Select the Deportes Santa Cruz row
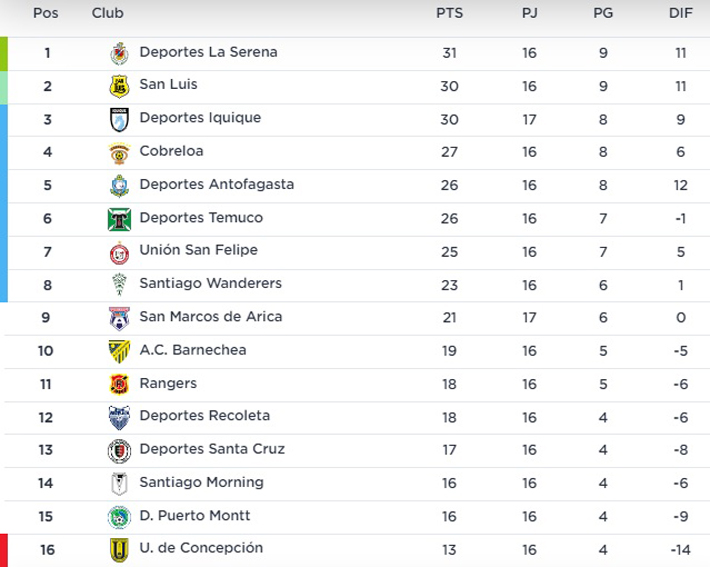The width and height of the screenshot is (710, 567). [x=357, y=451]
